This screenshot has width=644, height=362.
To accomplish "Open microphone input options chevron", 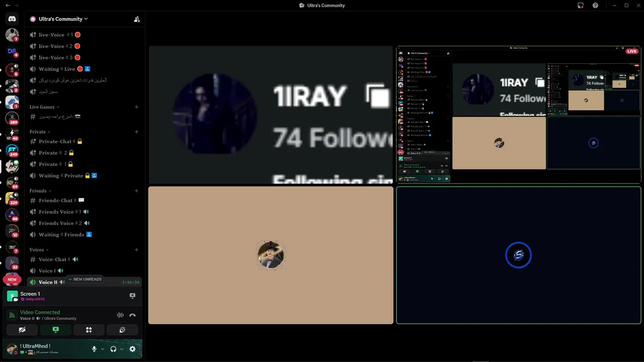I will pos(103,349).
